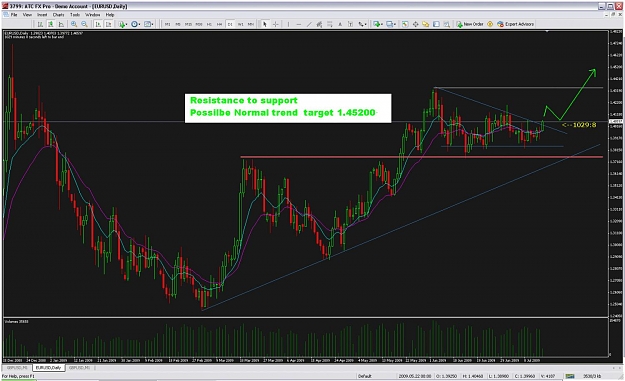Click the yellow 1029:8 arrow label

point(579,125)
